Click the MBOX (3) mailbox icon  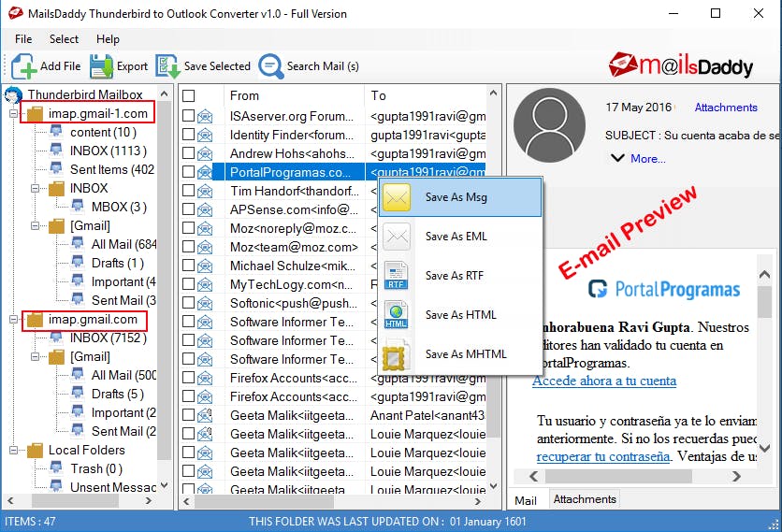tap(78, 207)
